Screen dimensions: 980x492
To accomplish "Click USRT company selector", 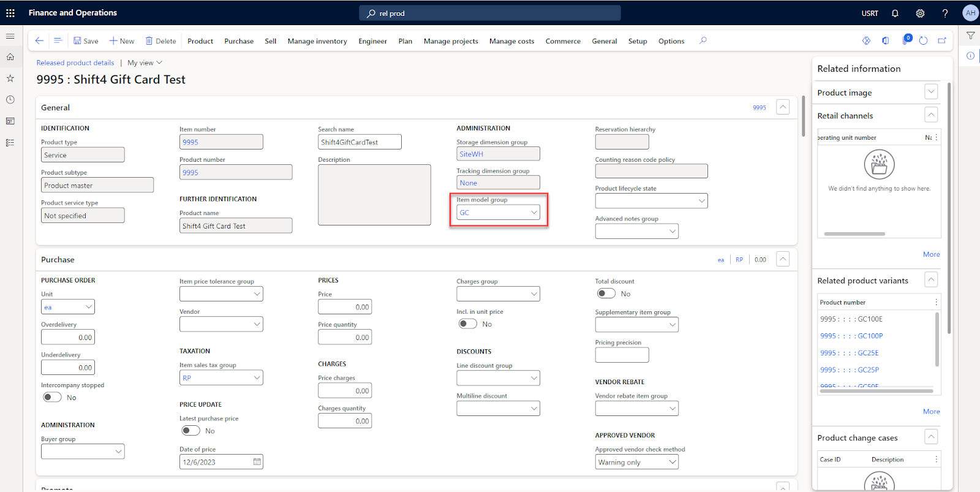I will coord(870,13).
